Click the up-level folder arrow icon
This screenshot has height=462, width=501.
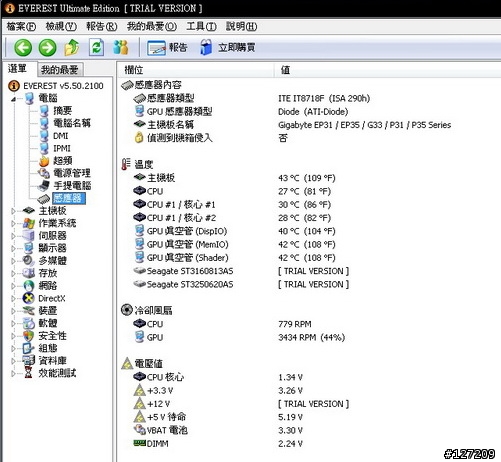coord(72,48)
